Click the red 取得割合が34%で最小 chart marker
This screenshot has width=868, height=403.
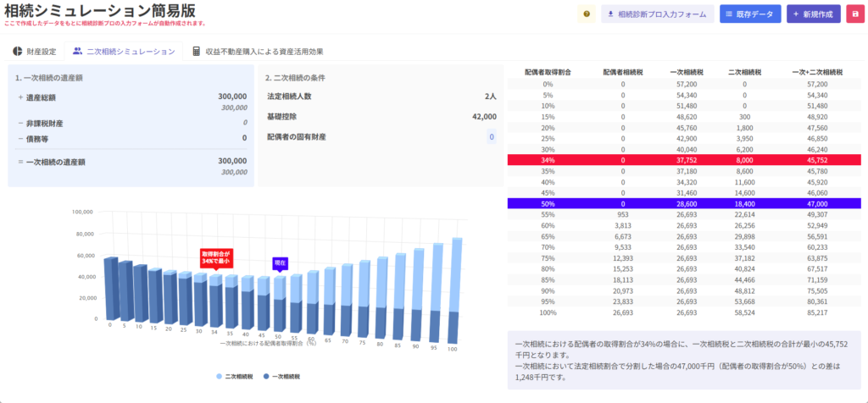pyautogui.click(x=216, y=257)
